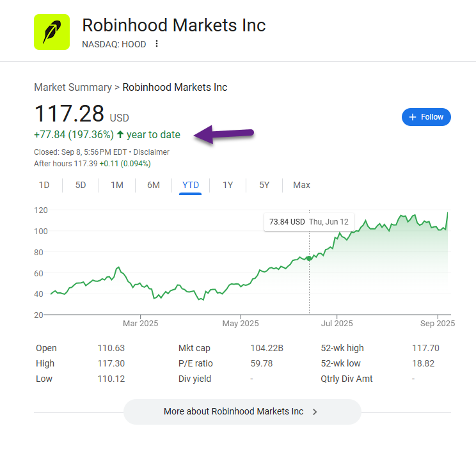Screen dimensions: 476x449
Task: Switch to the 5D chart range
Action: click(81, 185)
